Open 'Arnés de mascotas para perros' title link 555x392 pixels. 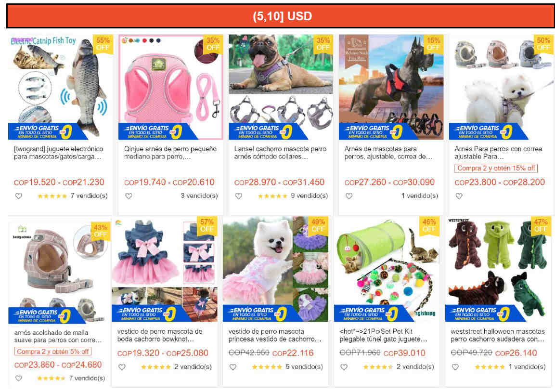388,153
